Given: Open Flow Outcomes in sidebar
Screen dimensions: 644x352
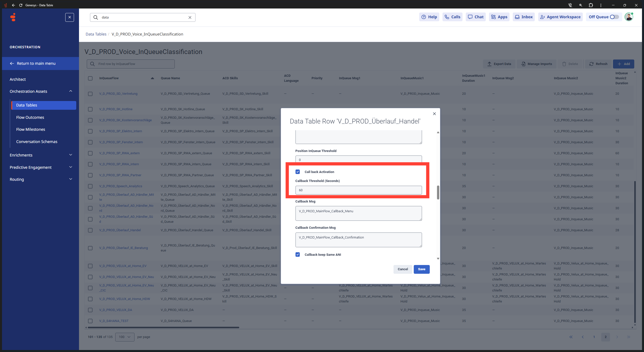Looking at the screenshot, I should tap(30, 117).
